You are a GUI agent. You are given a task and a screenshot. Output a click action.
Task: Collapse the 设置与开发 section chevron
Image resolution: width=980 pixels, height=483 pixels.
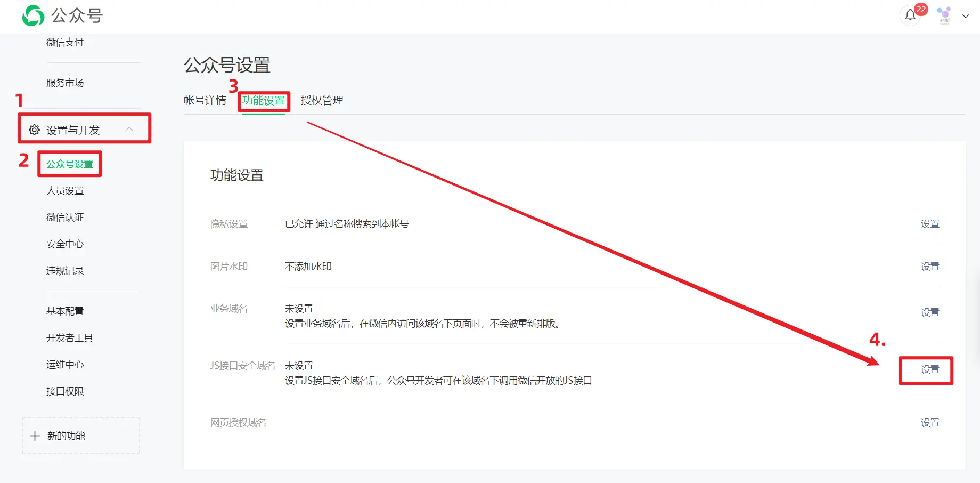click(x=129, y=130)
